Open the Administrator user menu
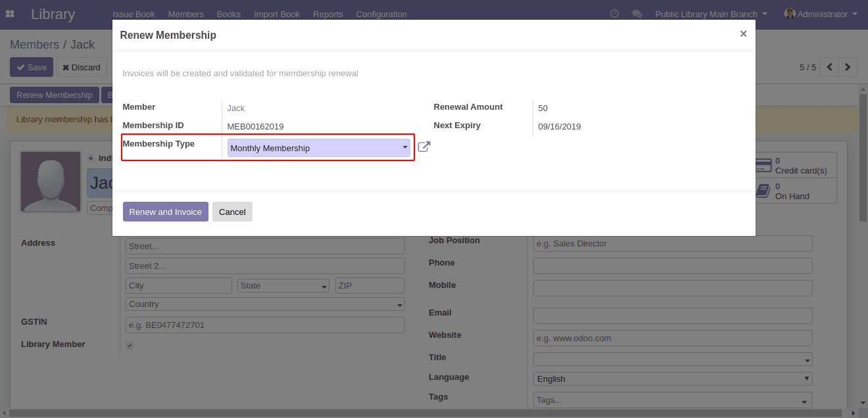 coord(821,14)
